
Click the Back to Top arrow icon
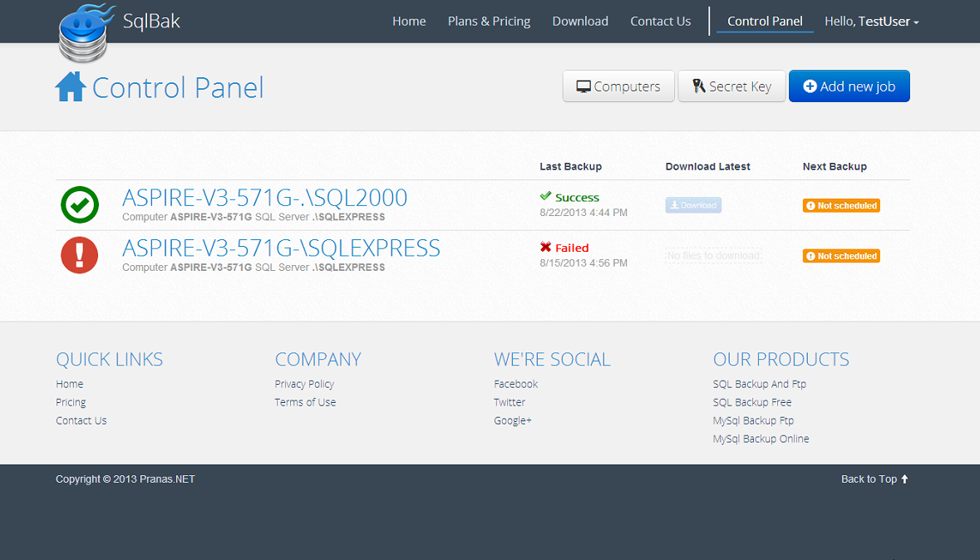(904, 479)
